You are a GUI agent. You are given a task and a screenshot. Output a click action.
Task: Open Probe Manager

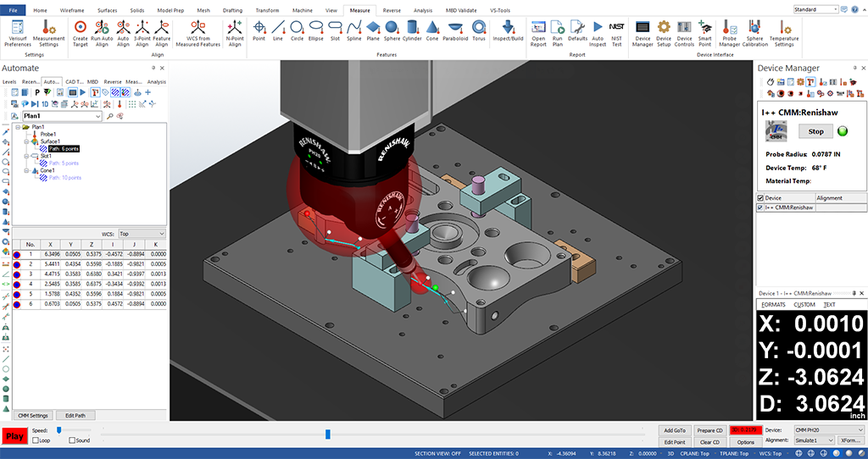click(x=730, y=33)
